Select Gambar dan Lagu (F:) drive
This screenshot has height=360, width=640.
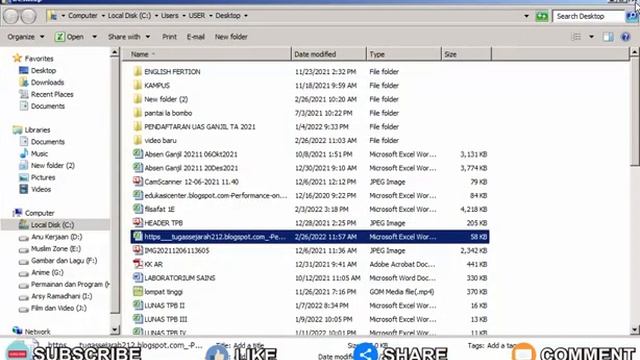click(x=64, y=260)
